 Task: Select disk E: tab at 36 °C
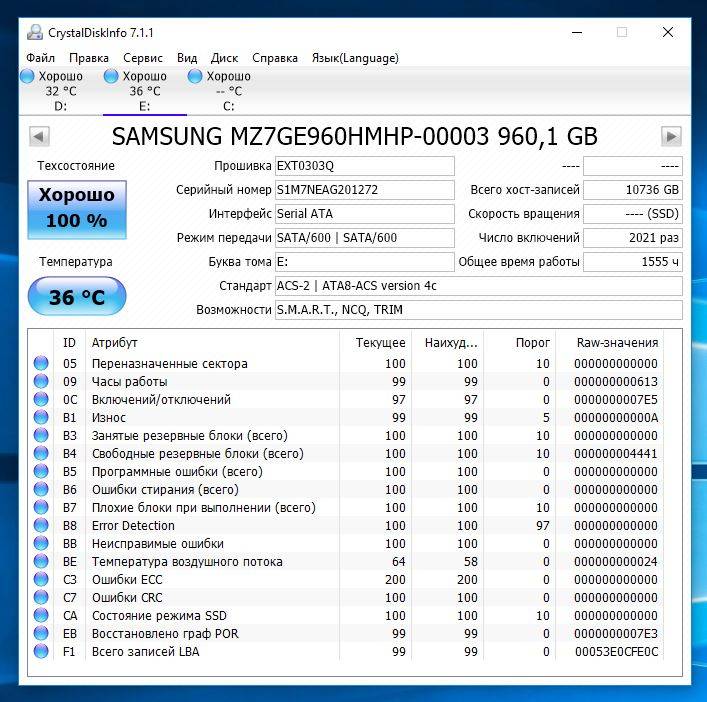144,91
